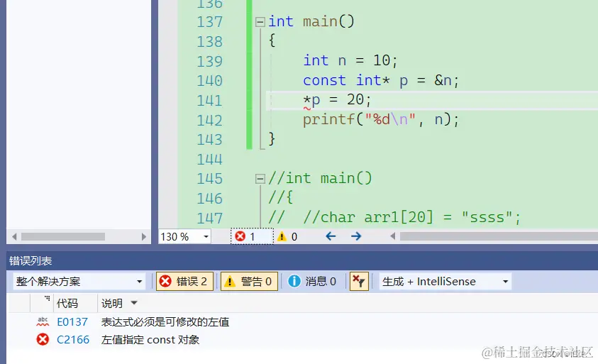The height and width of the screenshot is (364, 598).
Task: Go to next issue with right arrow
Action: 356,236
